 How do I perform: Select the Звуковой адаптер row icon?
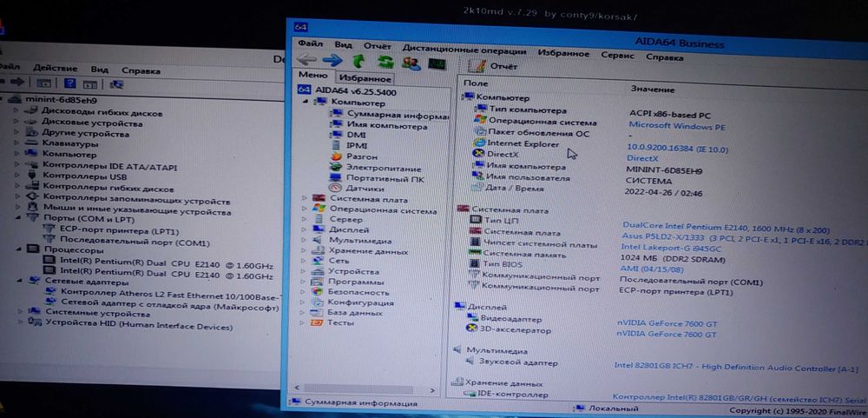point(469,362)
